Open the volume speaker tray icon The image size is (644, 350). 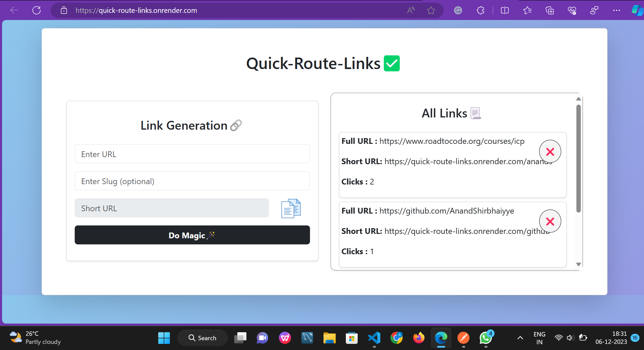pos(571,338)
